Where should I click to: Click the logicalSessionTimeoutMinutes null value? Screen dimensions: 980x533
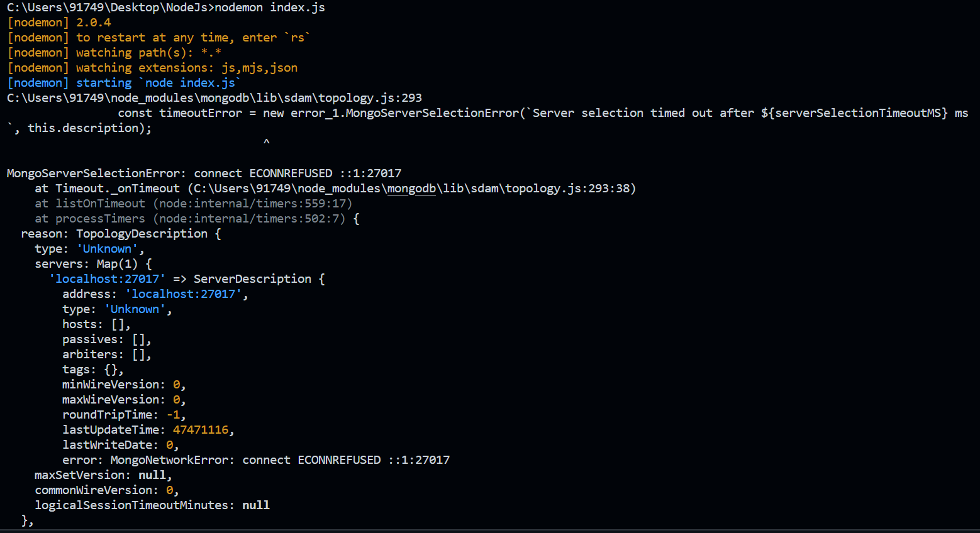tap(256, 505)
